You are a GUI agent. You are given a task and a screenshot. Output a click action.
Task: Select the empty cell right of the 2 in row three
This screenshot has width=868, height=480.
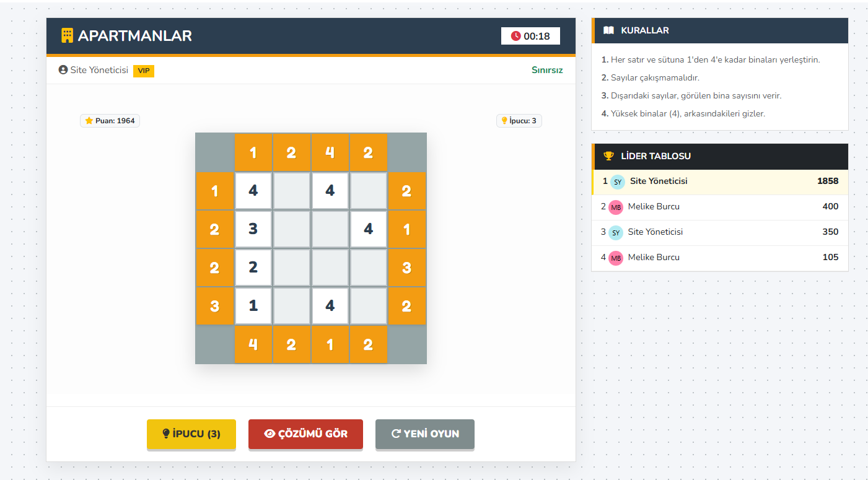291,268
